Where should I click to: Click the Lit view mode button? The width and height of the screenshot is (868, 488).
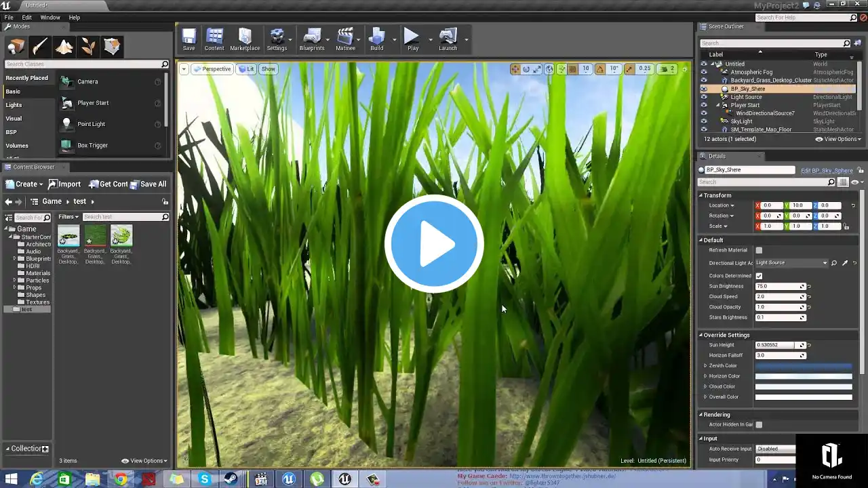coord(246,69)
